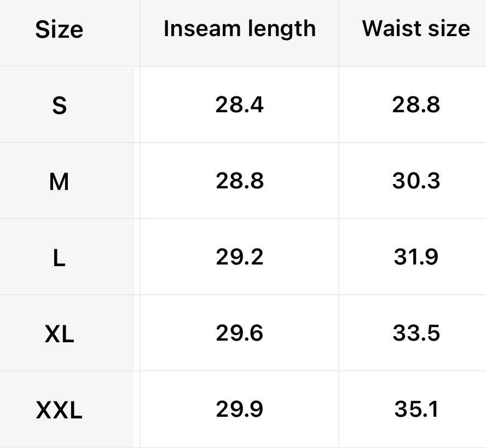
Task: Click waist size value 30.3
Action: point(416,181)
